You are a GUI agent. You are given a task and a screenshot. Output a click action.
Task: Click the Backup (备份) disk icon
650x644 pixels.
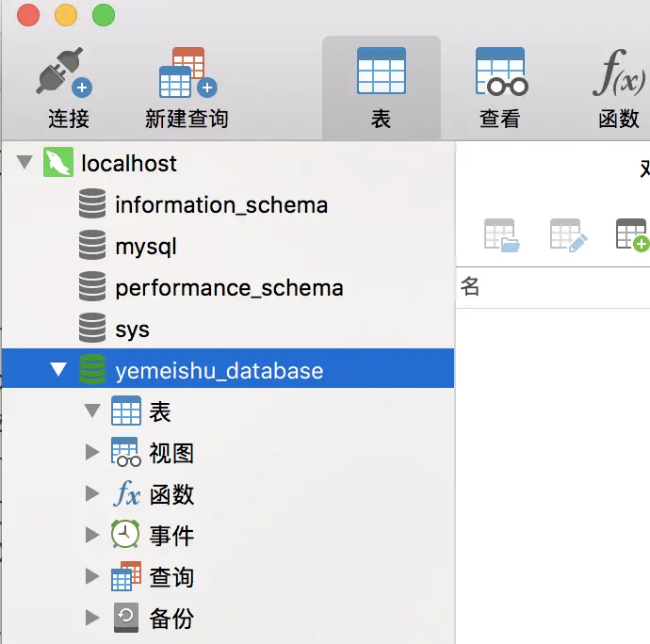[x=126, y=618]
